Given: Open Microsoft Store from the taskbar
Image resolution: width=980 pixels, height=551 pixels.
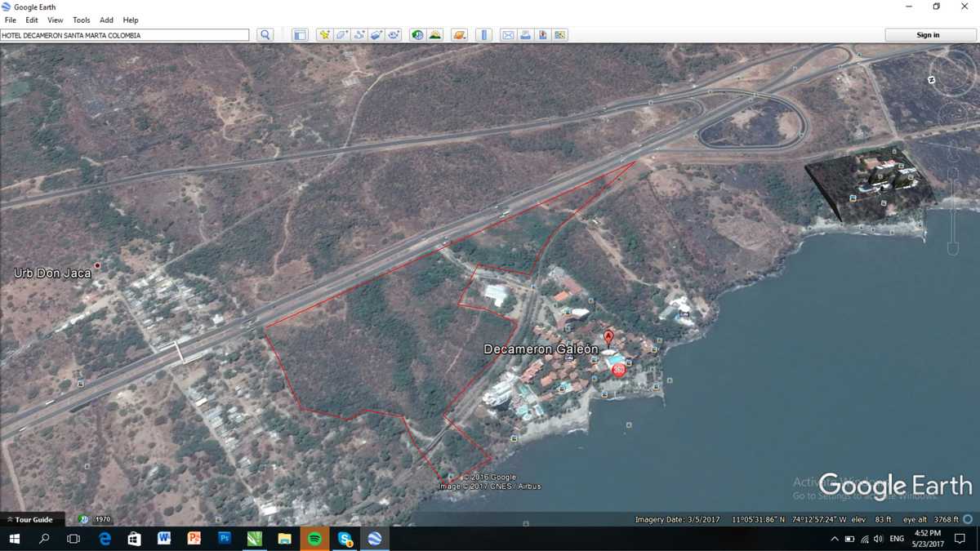Looking at the screenshot, I should pos(134,539).
